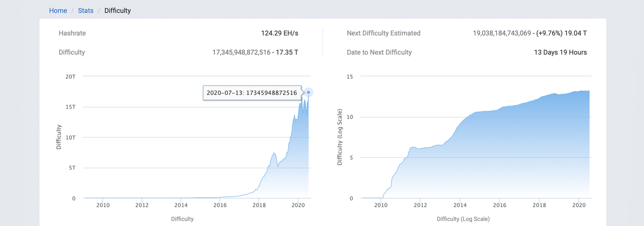Click the 2010 x-axis label on Difficulty chart

103,205
